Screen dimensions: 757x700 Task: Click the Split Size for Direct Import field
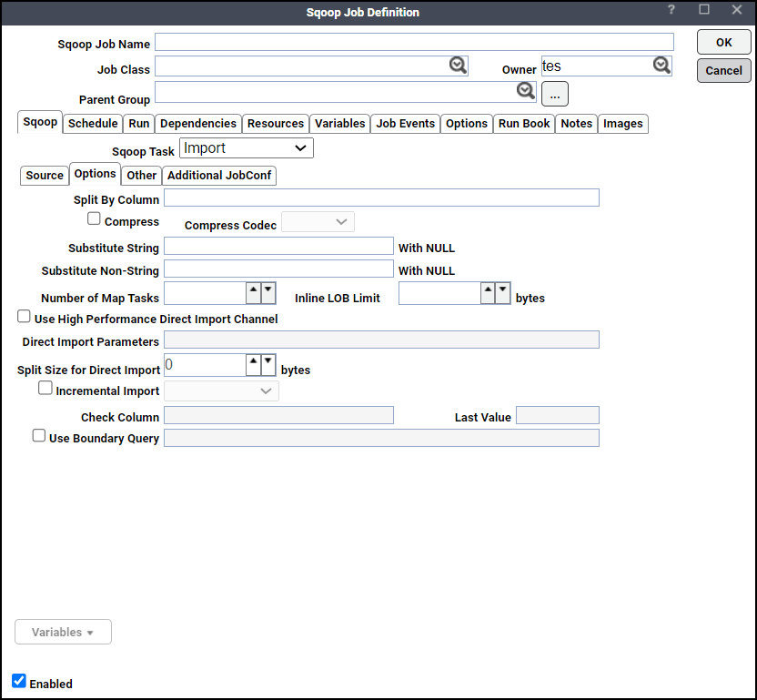coord(206,365)
